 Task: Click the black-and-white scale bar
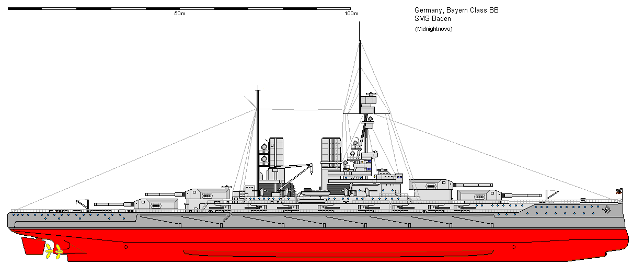(x=179, y=8)
